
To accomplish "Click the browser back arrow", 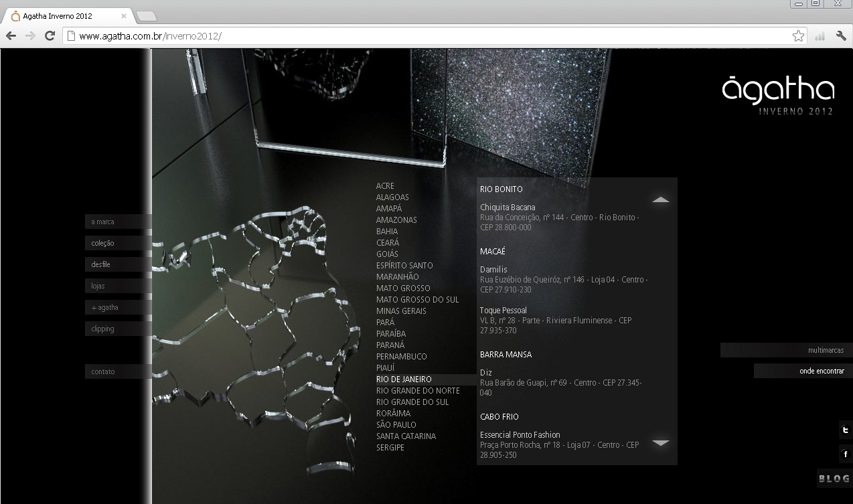I will (11, 36).
